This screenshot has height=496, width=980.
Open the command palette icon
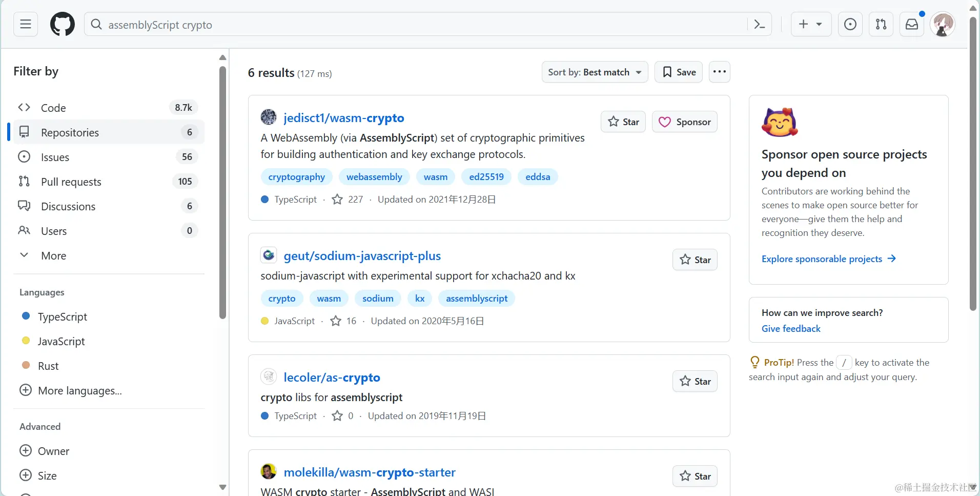tap(760, 24)
